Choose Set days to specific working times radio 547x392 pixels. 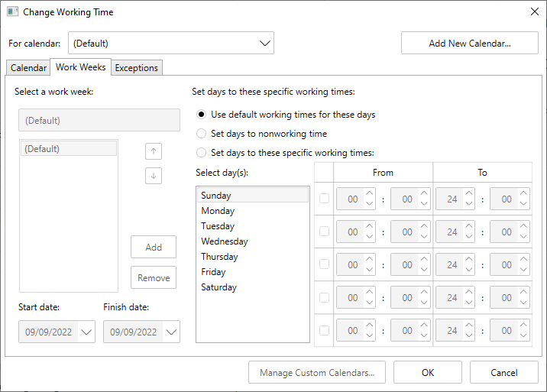click(202, 152)
